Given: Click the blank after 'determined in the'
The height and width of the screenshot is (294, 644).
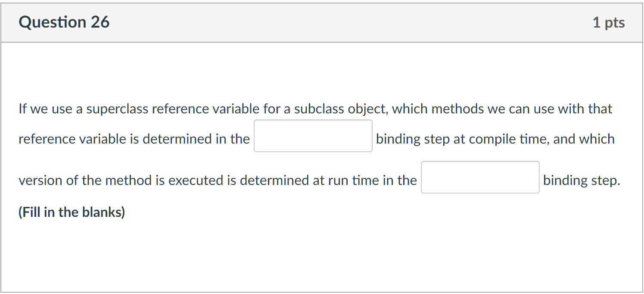Looking at the screenshot, I should point(313,135).
